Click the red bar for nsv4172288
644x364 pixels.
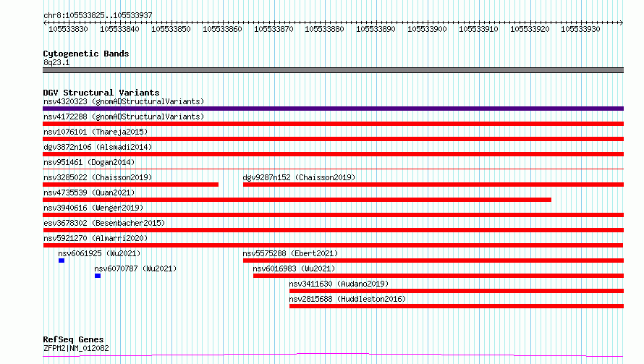pyautogui.click(x=333, y=124)
